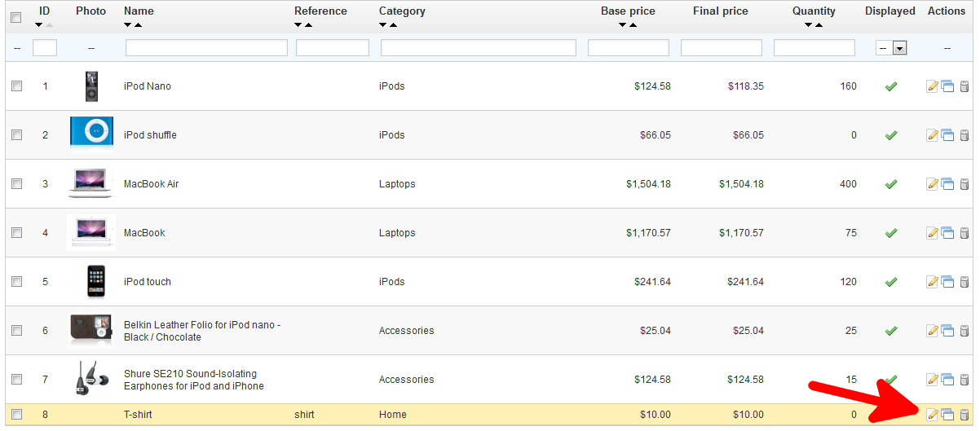980x431 pixels.
Task: Delete the Belkin Leather Folio product
Action: point(965,331)
